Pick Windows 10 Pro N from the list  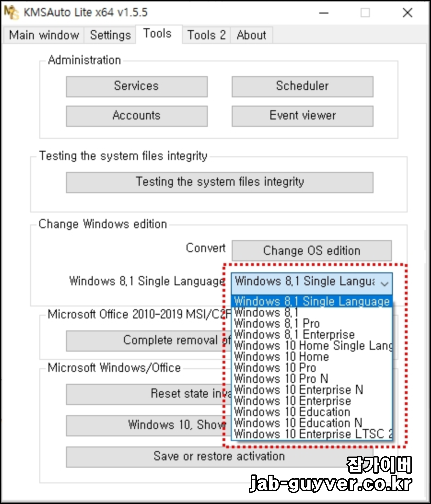312,379
